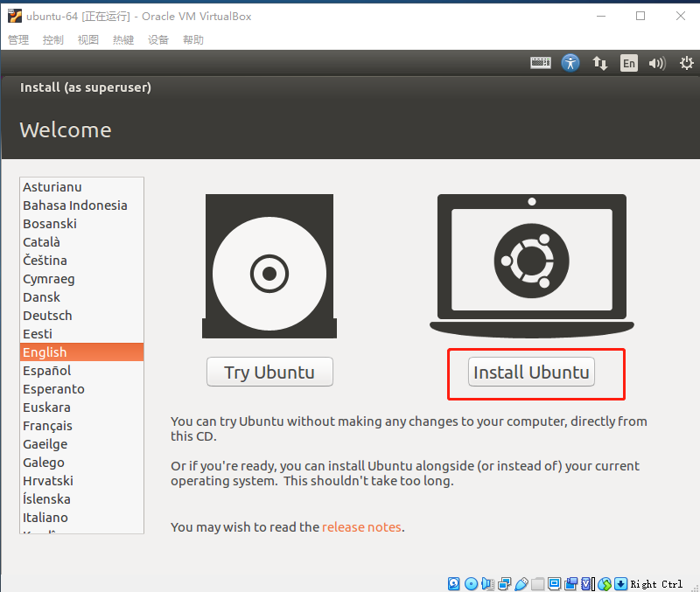700x592 pixels.
Task: Click the VirtualBox recording status icon
Action: pyautogui.click(x=571, y=583)
